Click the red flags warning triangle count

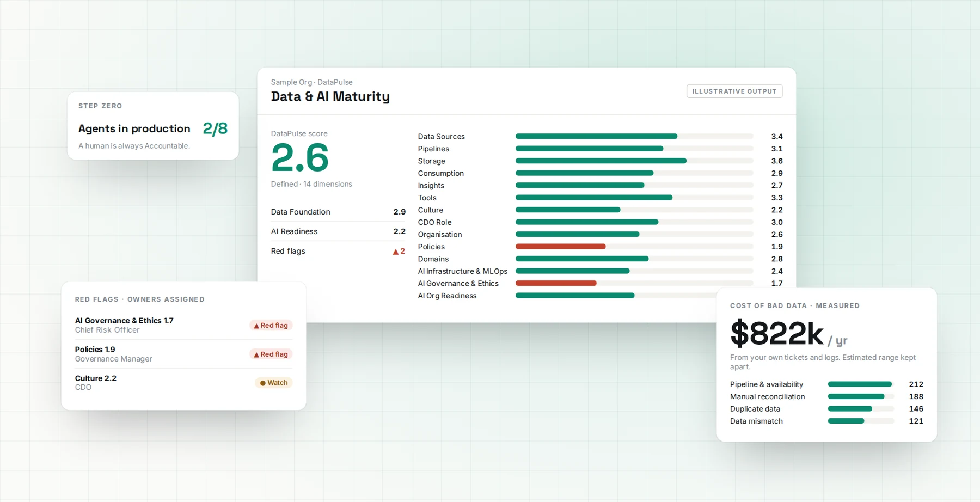(x=399, y=252)
